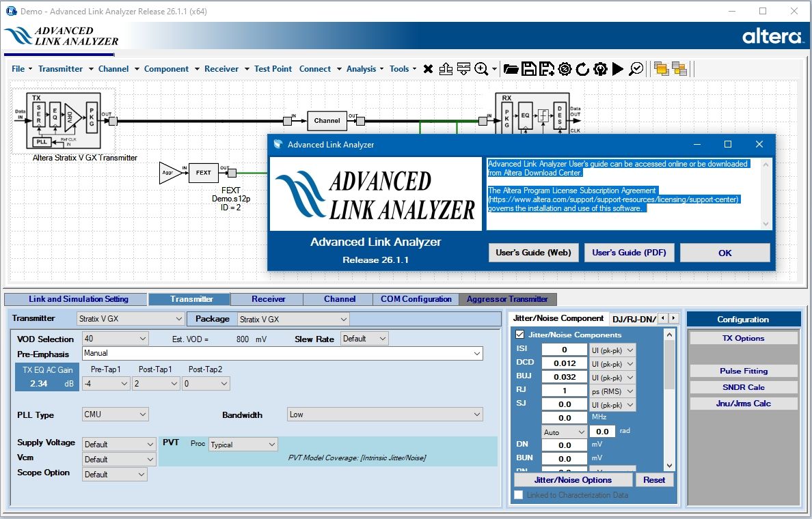This screenshot has height=519, width=812.
Task: Click the cascade windows toolbar icon
Action: (662, 69)
